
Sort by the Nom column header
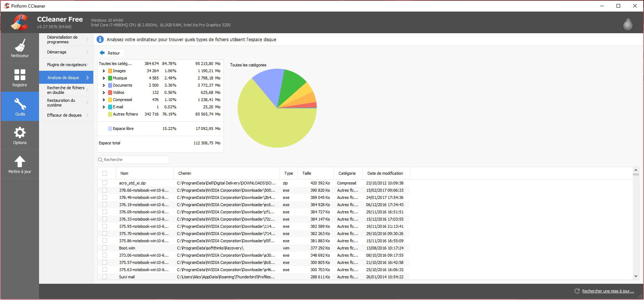[145, 173]
